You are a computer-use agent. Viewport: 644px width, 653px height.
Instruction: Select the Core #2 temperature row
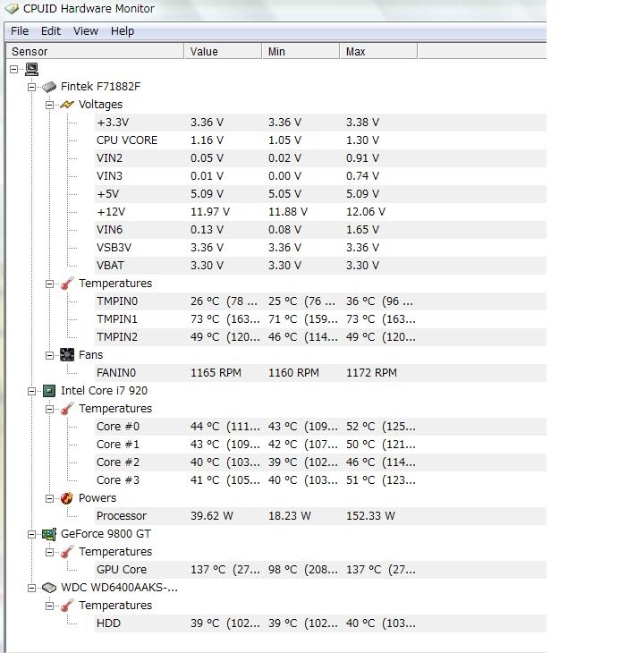[x=320, y=462]
